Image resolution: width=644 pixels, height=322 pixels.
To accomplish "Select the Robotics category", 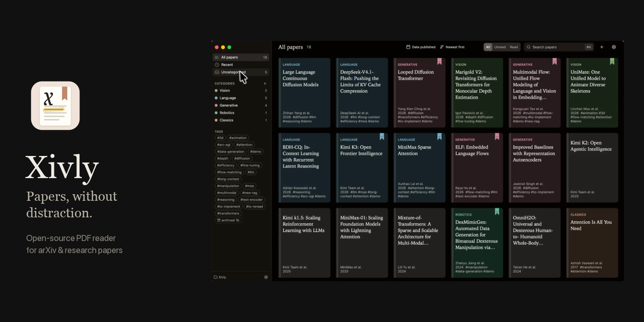I will click(241, 113).
